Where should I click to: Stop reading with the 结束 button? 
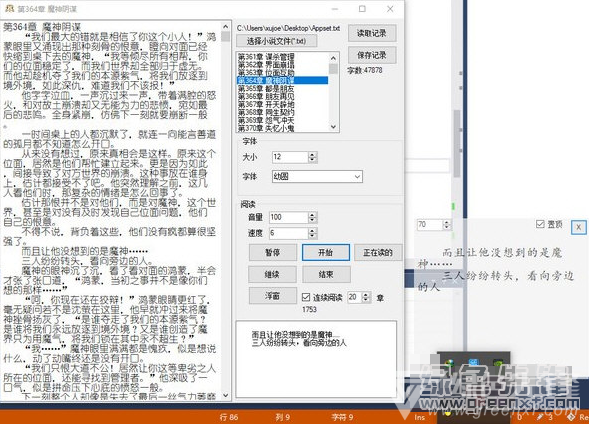[x=326, y=274]
